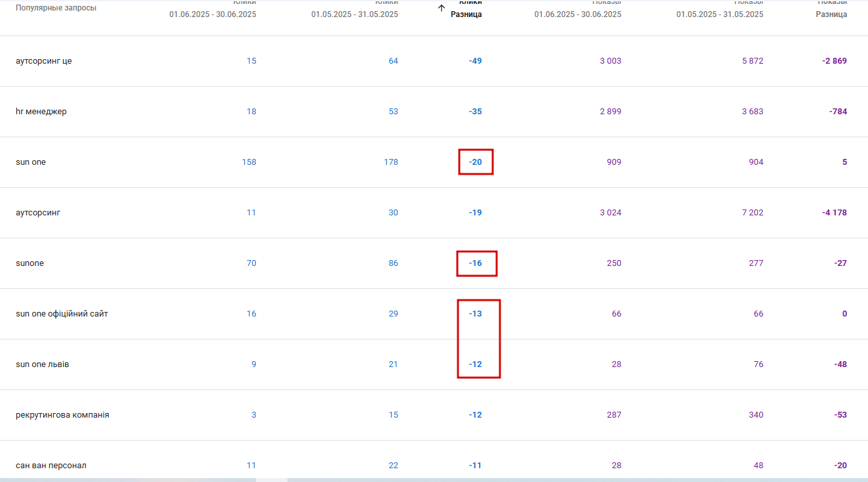The image size is (868, 482).
Task: Click the -4 178 impressions difference
Action: [x=835, y=213]
